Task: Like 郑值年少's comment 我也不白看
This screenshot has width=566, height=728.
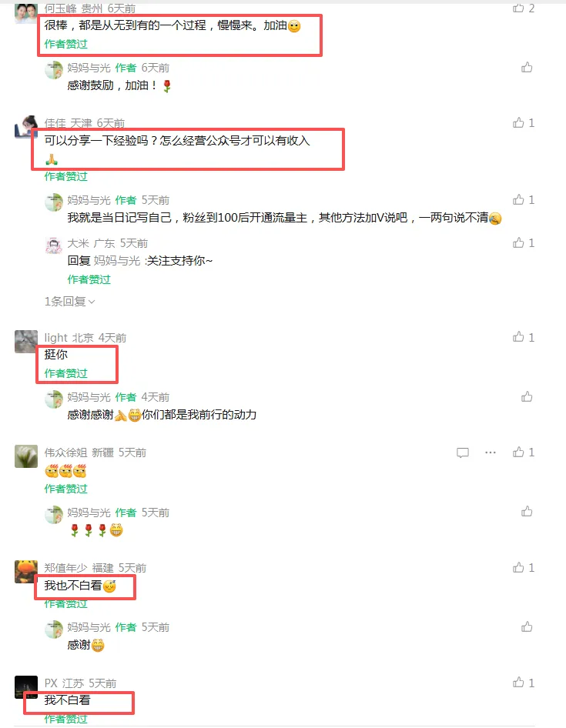Action: (518, 567)
